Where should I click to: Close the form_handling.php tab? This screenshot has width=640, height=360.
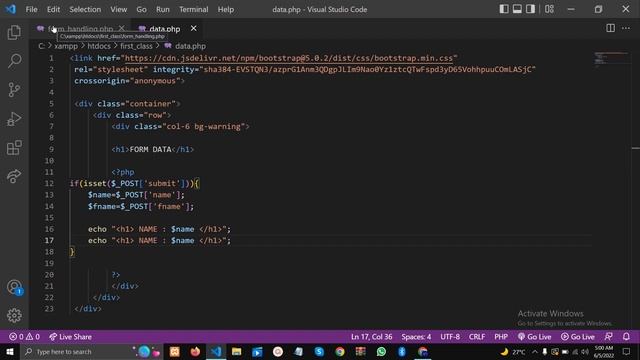[121, 28]
